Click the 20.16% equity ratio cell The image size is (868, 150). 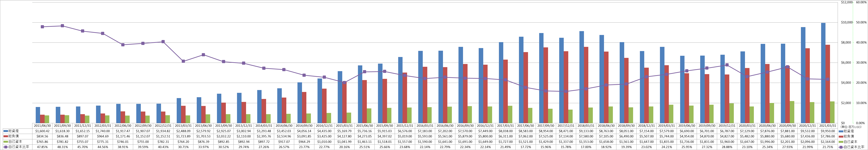[x=344, y=147]
